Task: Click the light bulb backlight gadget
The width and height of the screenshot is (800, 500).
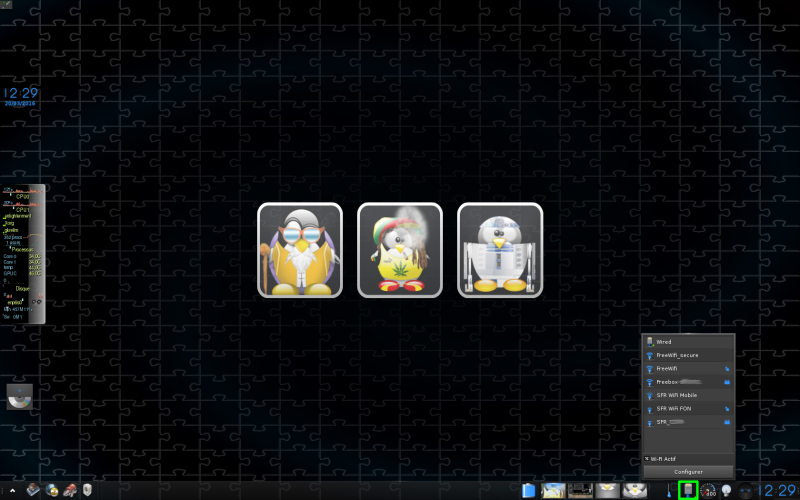Action: [x=726, y=491]
